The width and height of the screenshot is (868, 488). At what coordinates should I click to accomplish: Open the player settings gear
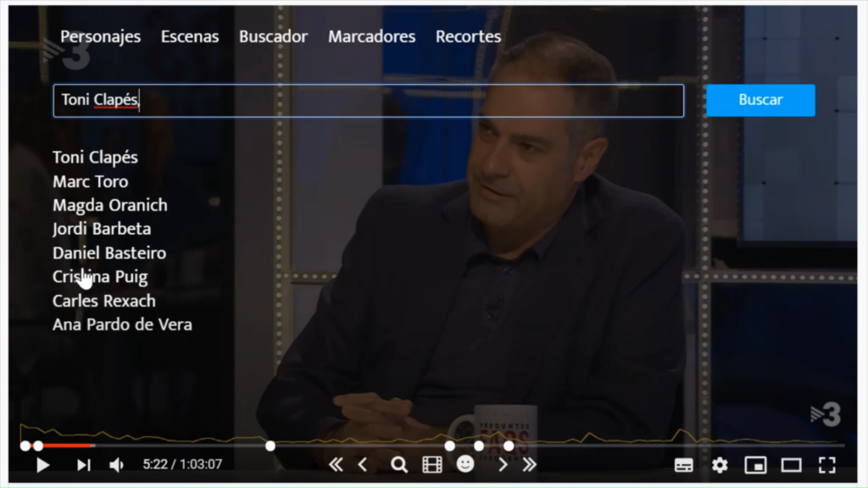coord(720,464)
